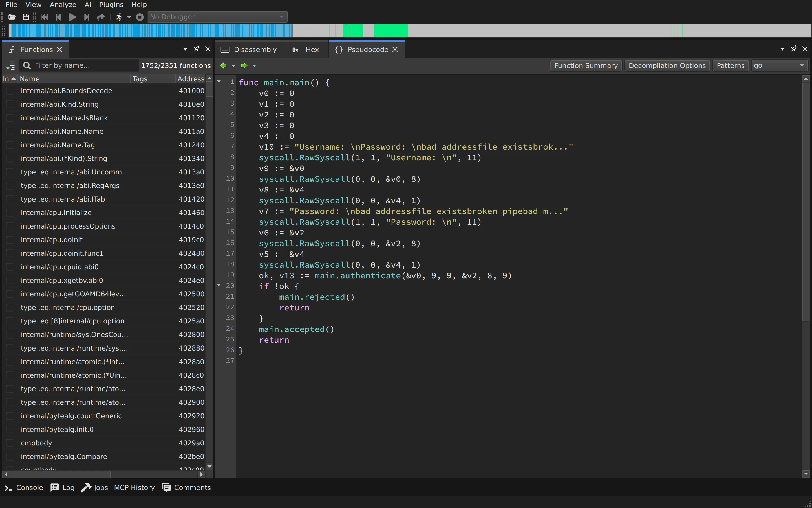Open the MCP History panel
This screenshot has height=508, width=812.
(134, 487)
